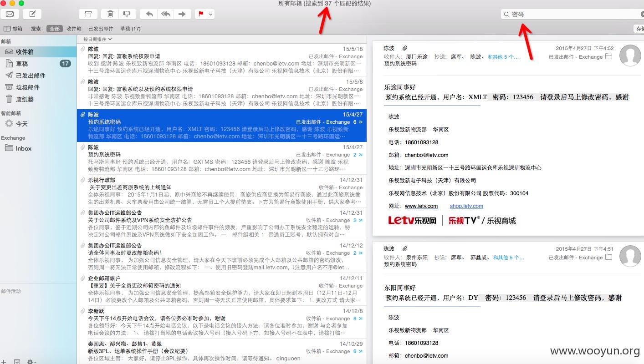Select the 全部 search scope

coord(54,28)
